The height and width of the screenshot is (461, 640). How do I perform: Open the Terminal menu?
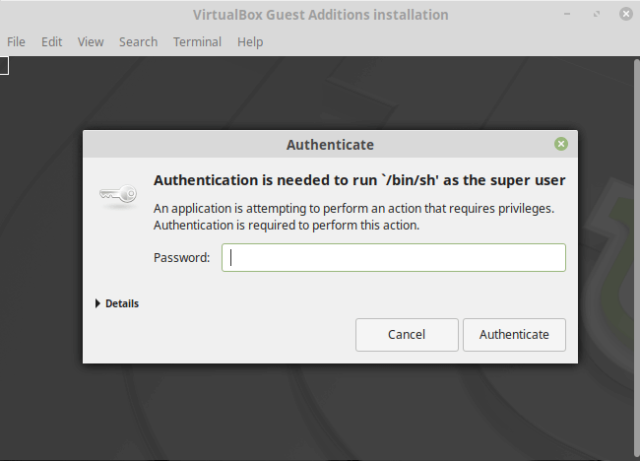coord(197,42)
